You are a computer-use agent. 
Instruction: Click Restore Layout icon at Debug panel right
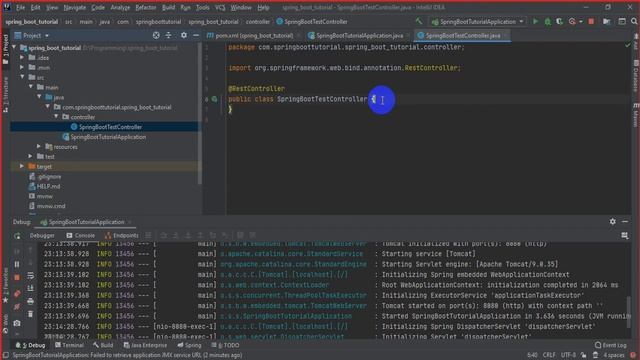pos(624,236)
